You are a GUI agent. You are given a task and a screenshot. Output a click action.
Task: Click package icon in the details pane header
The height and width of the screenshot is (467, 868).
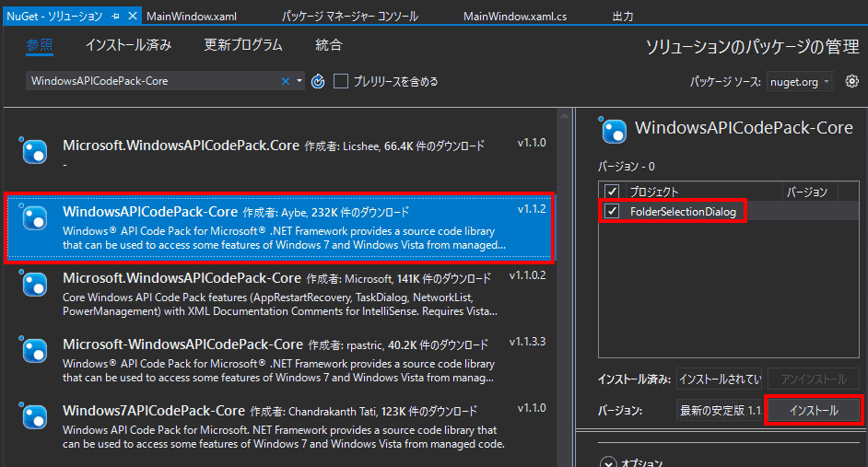pos(614,131)
